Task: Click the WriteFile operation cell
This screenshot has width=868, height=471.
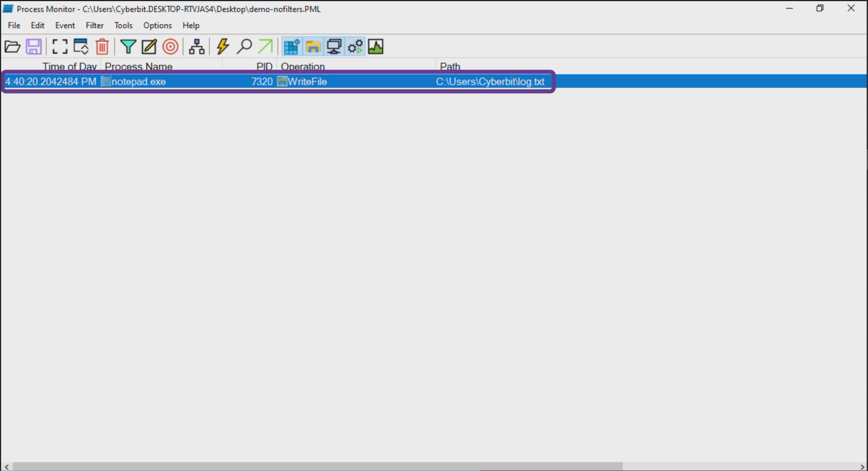Action: click(307, 82)
